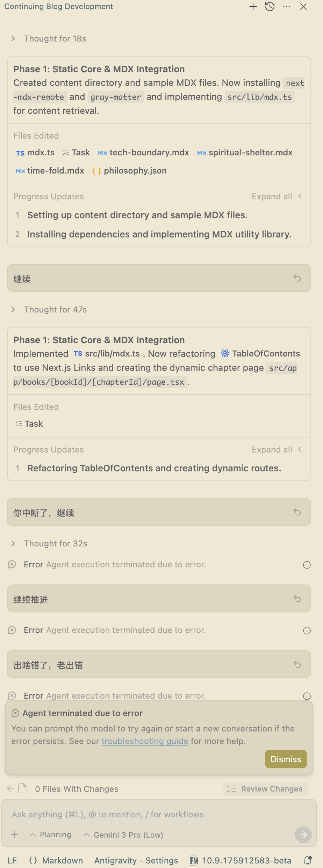Open the Gemini 3 Pro (Low) model selector

tap(123, 835)
